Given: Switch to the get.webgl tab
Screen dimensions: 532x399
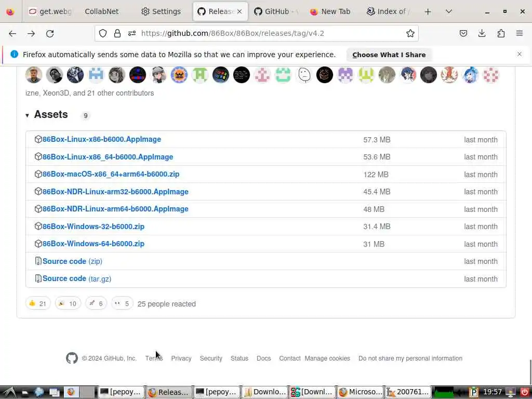Looking at the screenshot, I should [50, 11].
